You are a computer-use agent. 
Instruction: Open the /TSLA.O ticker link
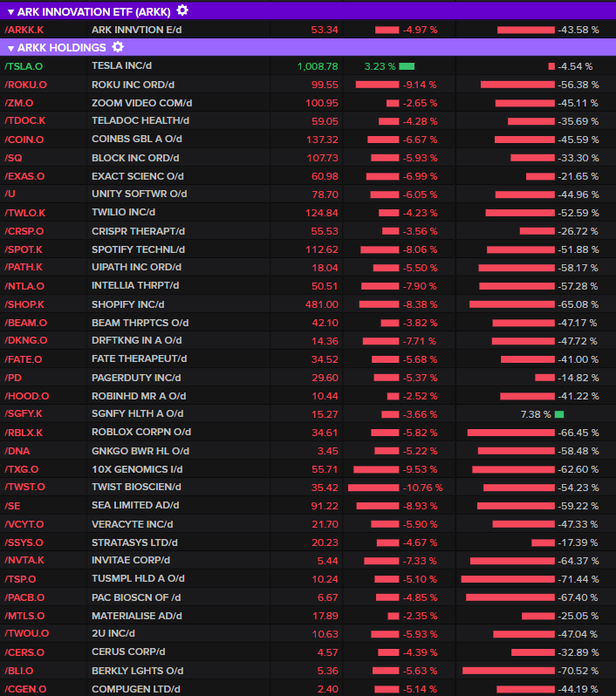[x=24, y=66]
